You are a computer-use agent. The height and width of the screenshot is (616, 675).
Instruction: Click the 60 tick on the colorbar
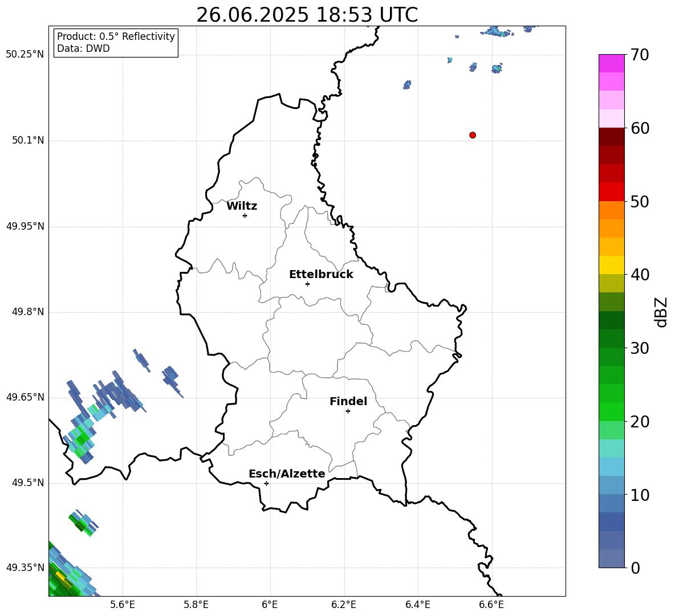(640, 128)
